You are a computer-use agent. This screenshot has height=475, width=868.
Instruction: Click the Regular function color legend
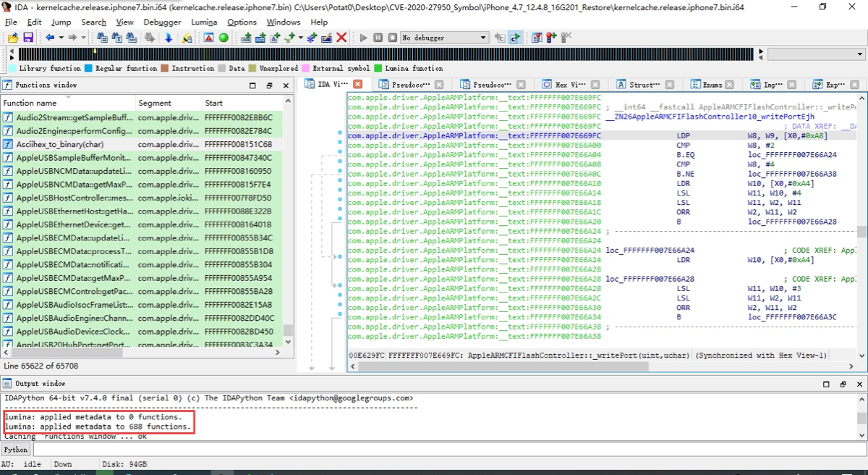point(121,68)
